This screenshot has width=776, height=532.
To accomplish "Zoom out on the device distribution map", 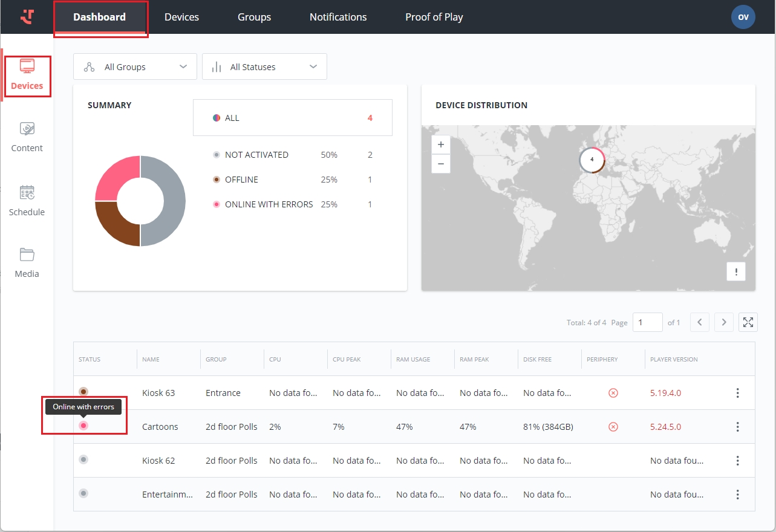I will [x=441, y=164].
